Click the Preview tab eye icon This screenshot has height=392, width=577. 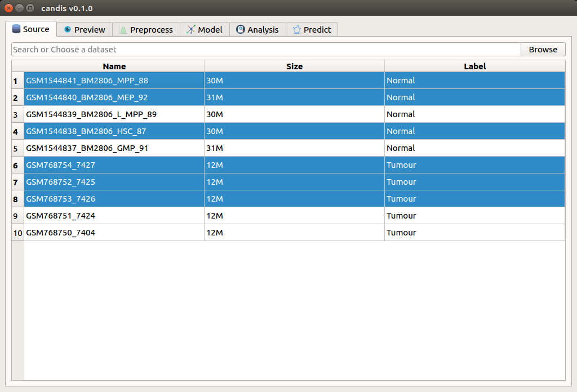coord(68,29)
